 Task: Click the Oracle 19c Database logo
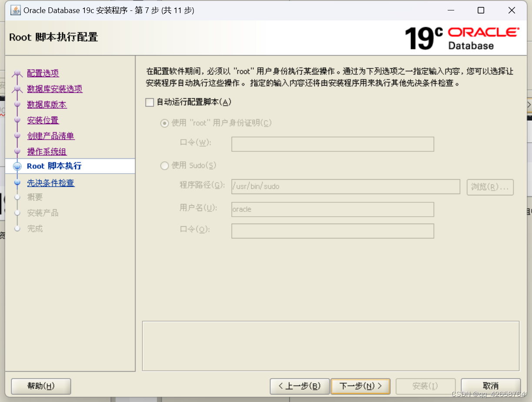click(462, 38)
